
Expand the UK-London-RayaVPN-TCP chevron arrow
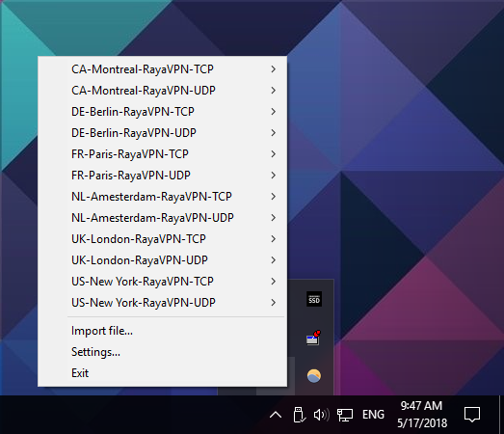coord(274,239)
